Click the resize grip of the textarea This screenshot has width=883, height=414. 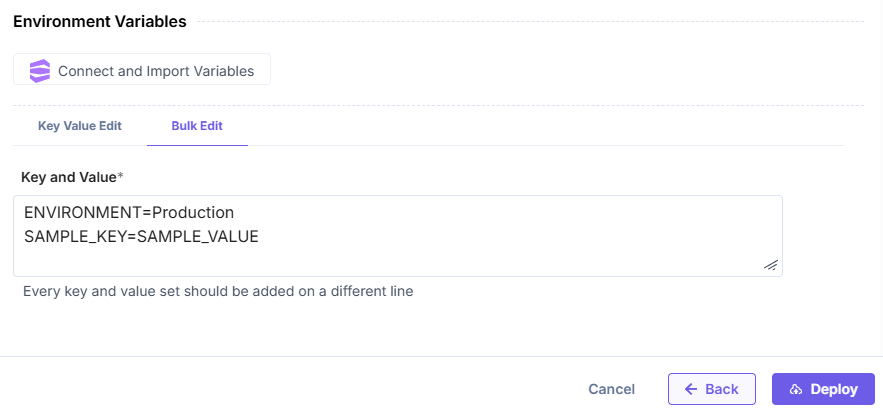point(770,264)
